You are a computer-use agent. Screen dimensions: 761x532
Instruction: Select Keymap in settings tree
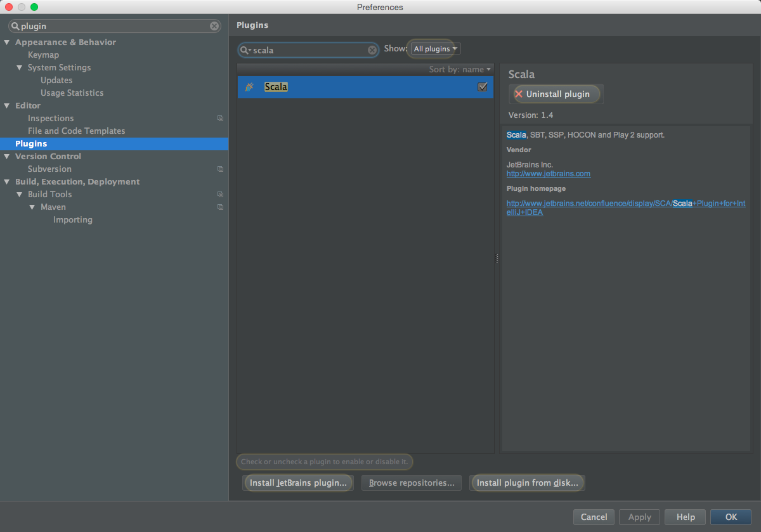pyautogui.click(x=43, y=55)
